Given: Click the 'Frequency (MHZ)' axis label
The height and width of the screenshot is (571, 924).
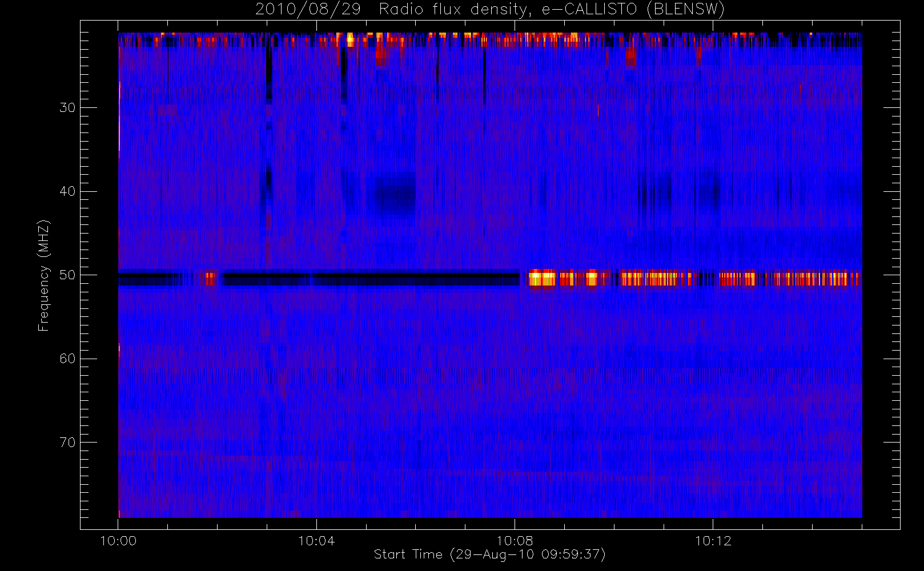Looking at the screenshot, I should point(43,275).
